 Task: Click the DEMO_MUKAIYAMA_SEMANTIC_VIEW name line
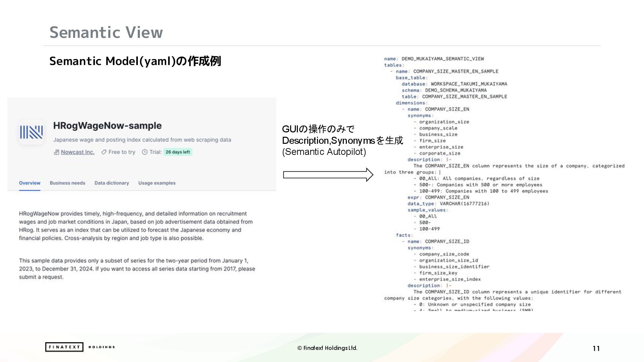tap(434, 59)
